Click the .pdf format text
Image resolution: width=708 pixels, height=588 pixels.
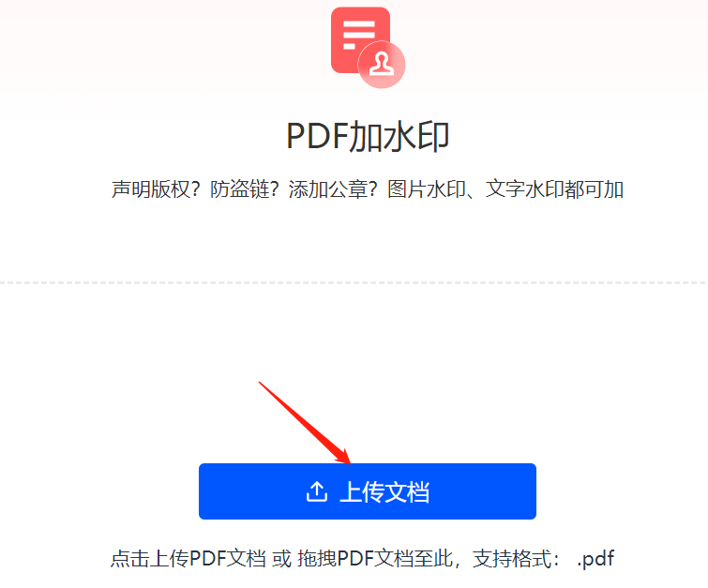(x=595, y=559)
